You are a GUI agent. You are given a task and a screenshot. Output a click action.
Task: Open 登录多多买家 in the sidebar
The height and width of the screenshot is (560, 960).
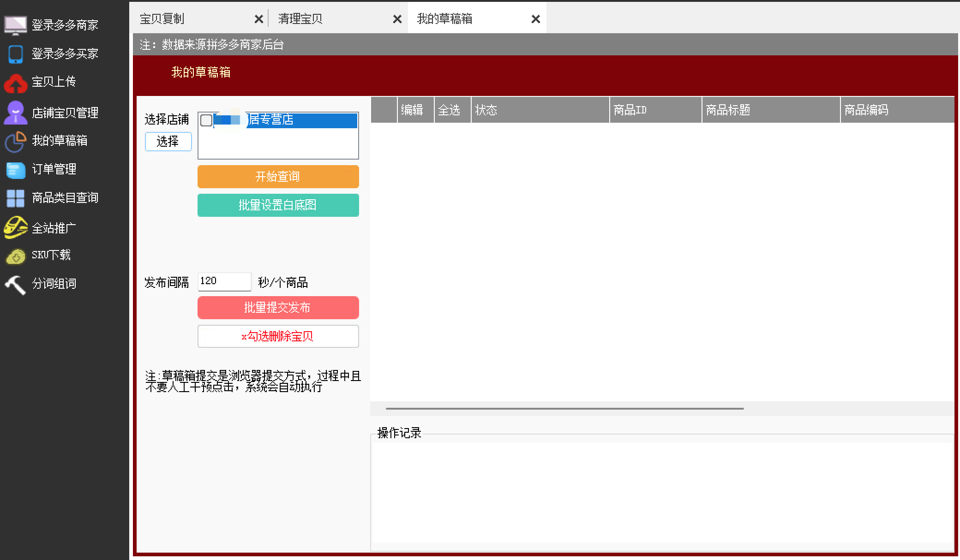coord(65,54)
